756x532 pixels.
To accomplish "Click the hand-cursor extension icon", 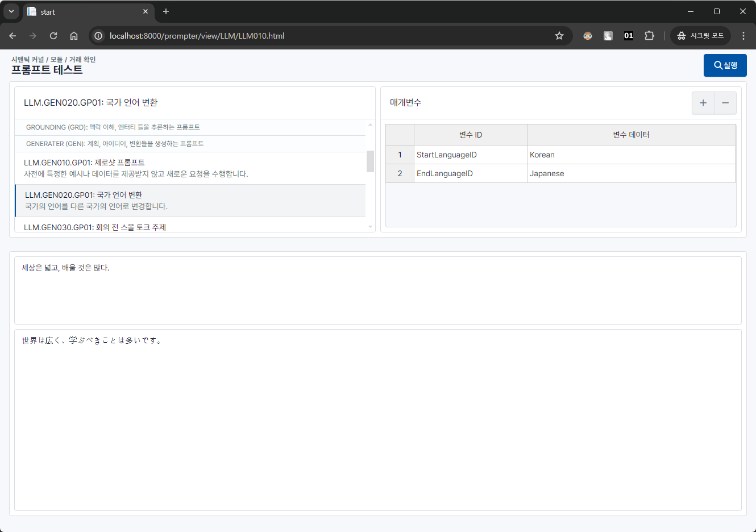I will pos(608,36).
